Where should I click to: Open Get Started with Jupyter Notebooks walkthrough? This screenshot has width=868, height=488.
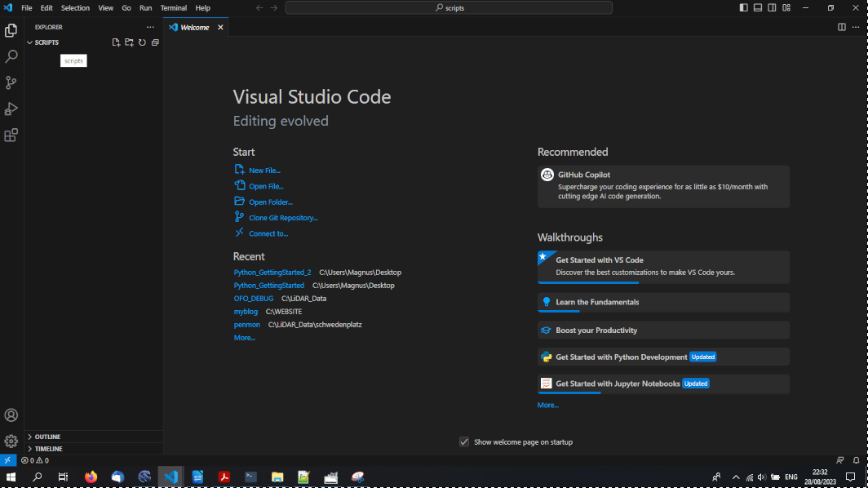pos(663,384)
